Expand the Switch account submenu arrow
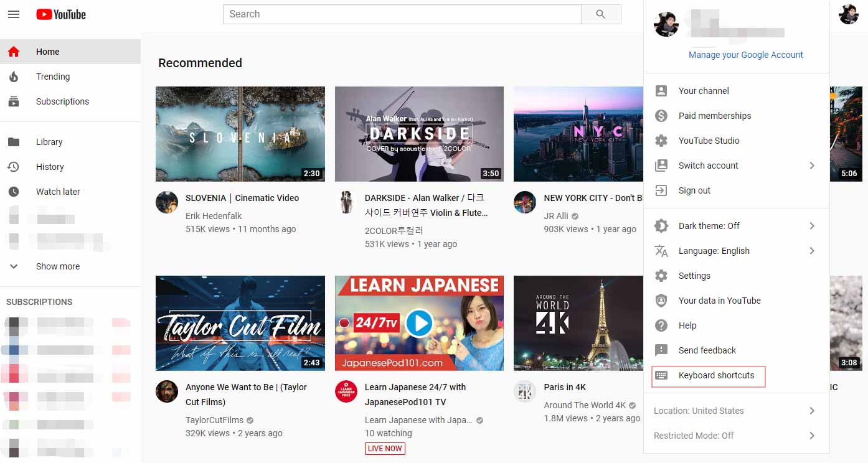The height and width of the screenshot is (463, 868). pos(812,166)
